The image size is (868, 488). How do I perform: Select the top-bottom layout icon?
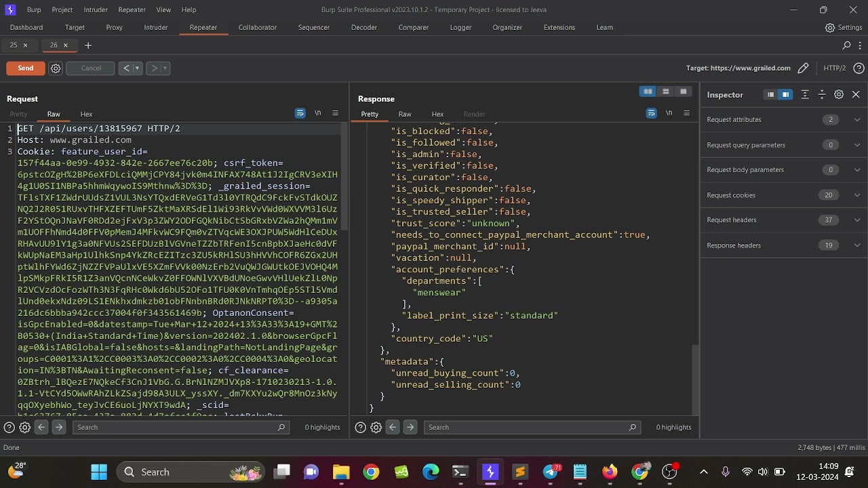click(x=665, y=91)
